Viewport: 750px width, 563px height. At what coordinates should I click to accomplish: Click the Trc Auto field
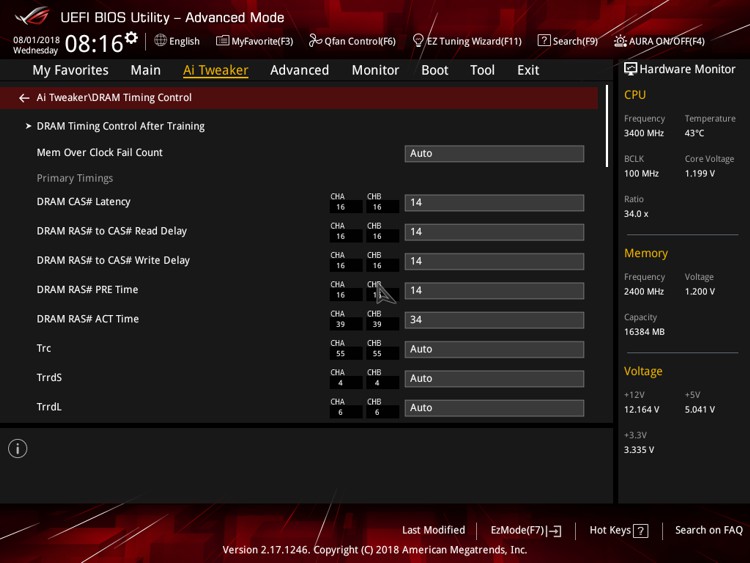click(494, 349)
